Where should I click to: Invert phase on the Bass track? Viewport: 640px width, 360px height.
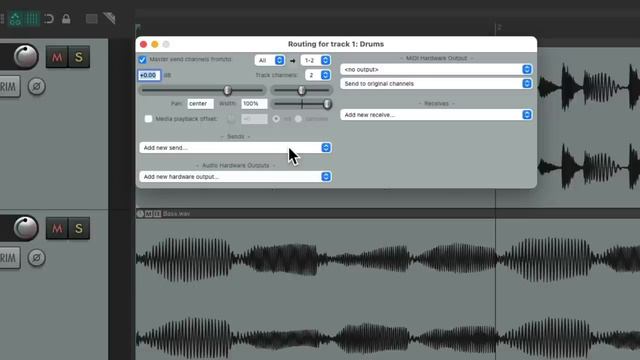pyautogui.click(x=36, y=258)
